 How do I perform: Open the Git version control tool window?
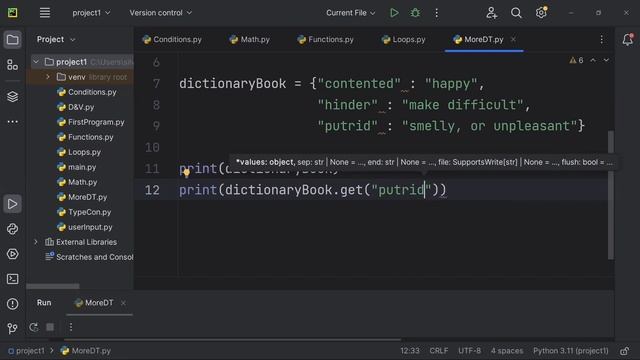[x=13, y=328]
